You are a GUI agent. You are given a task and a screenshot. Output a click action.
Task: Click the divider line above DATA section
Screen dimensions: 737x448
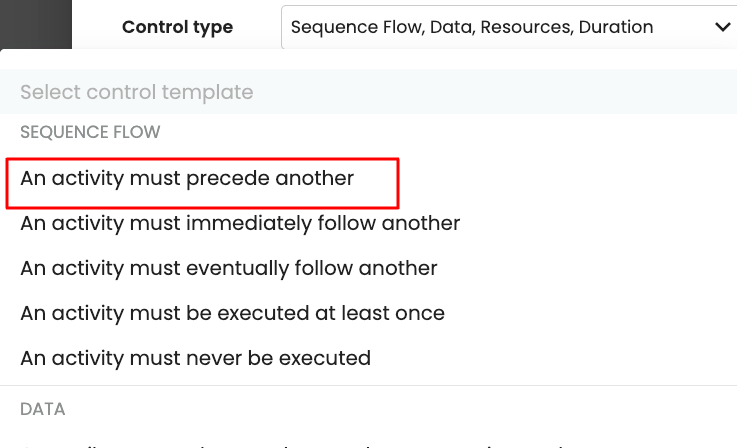[368, 385]
